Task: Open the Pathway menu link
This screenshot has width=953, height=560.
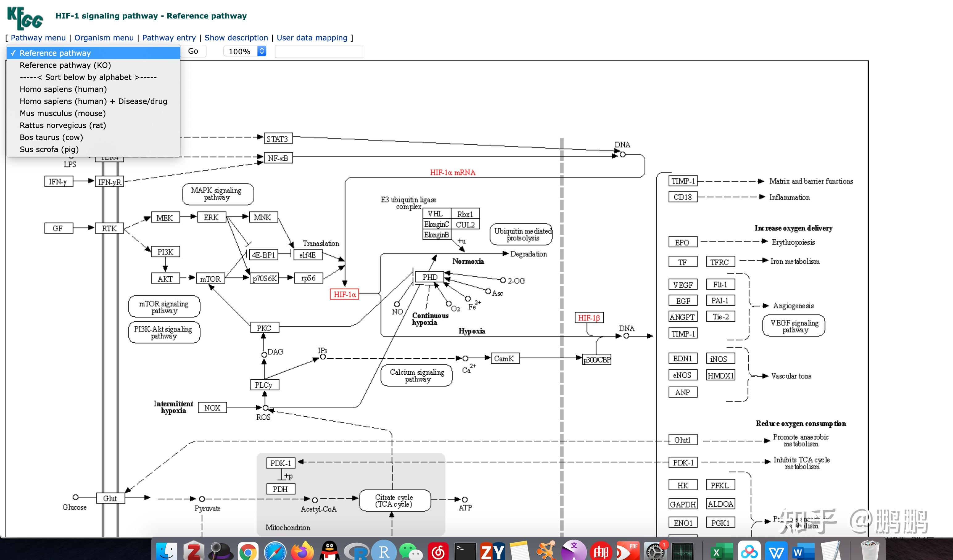Action: tap(38, 38)
